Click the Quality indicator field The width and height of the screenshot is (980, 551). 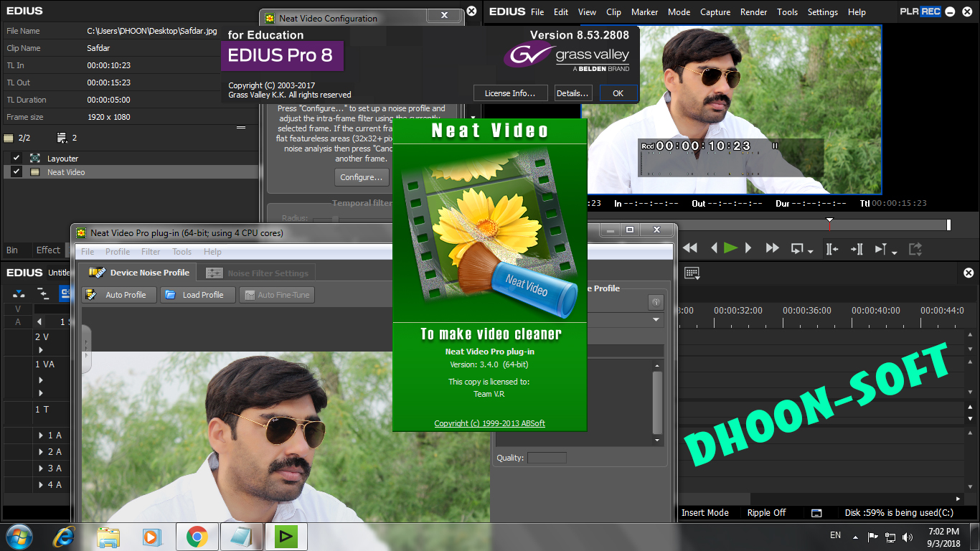click(x=547, y=458)
